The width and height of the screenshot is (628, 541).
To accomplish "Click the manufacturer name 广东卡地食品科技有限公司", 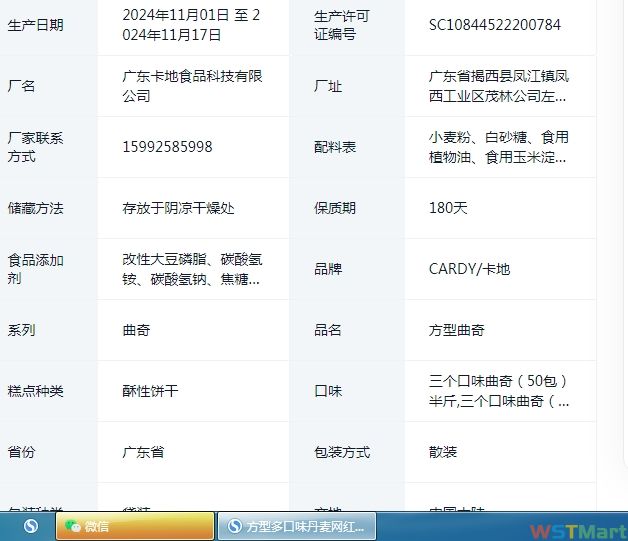I will (x=192, y=86).
